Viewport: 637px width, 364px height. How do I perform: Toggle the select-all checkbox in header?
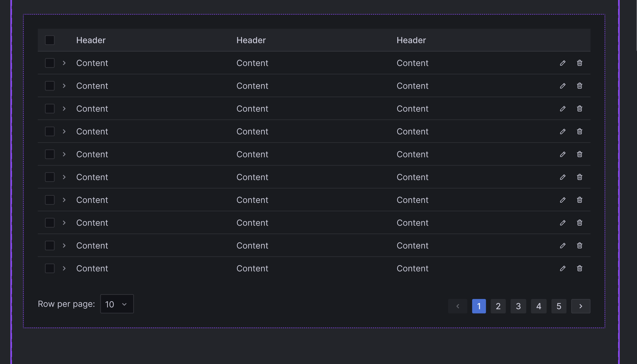pos(50,40)
